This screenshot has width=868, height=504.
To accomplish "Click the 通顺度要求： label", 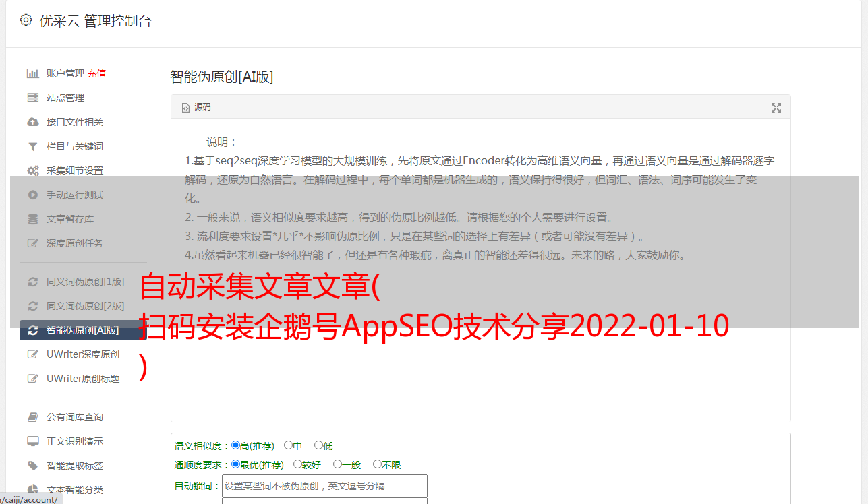I will [x=202, y=465].
